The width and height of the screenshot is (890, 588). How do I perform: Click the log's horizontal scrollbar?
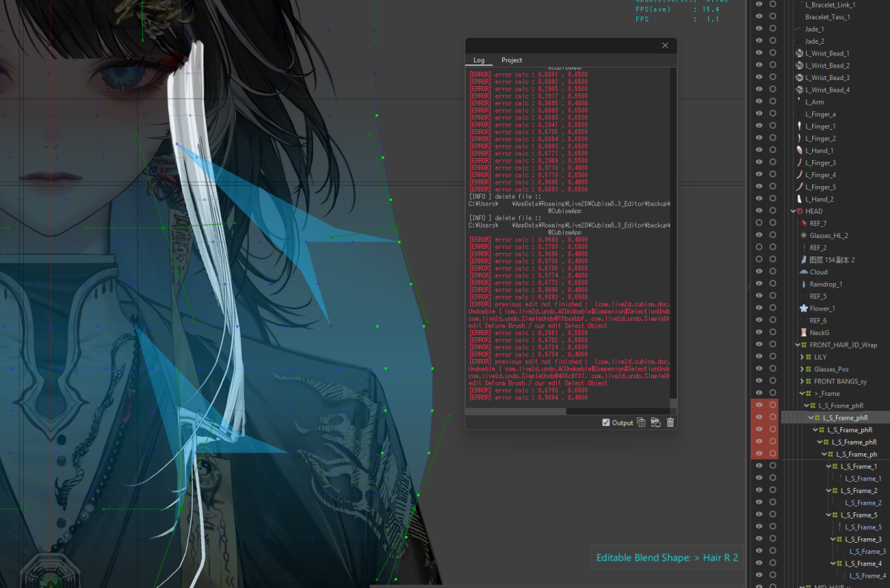(516, 411)
